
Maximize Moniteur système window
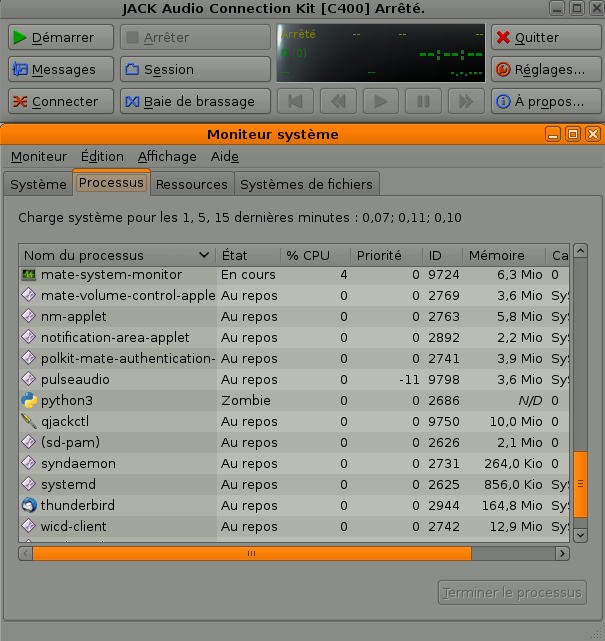[573, 134]
